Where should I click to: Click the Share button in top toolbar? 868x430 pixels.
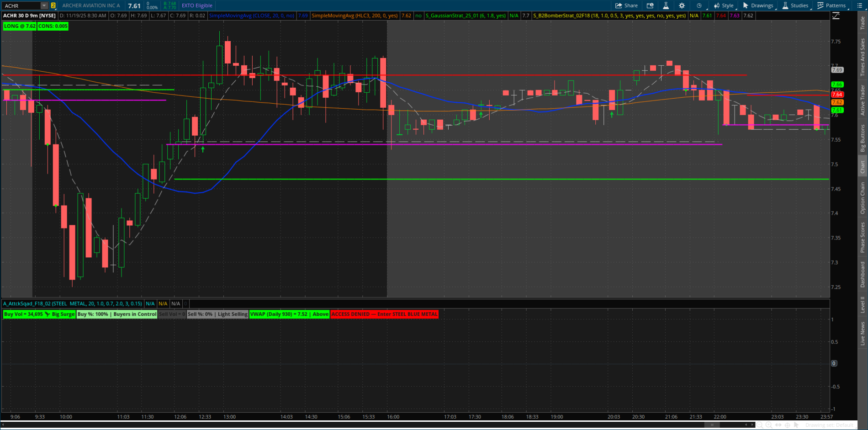tap(626, 5)
